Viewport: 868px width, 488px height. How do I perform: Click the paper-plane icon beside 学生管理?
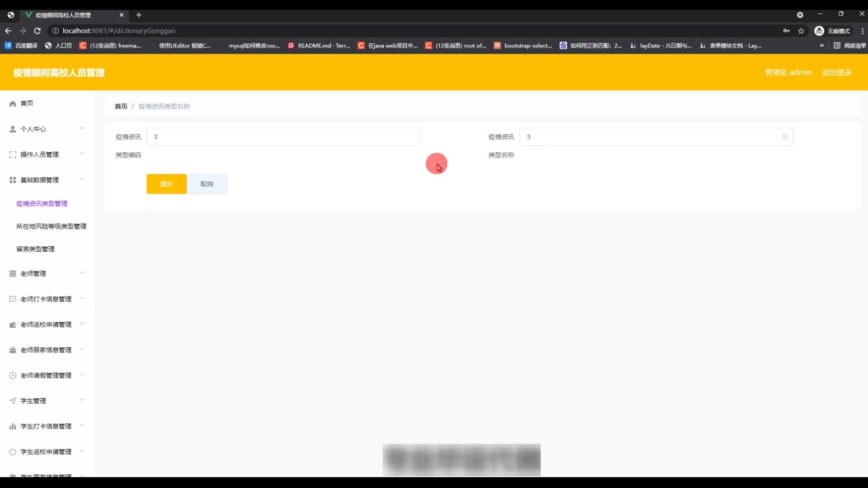(x=13, y=401)
